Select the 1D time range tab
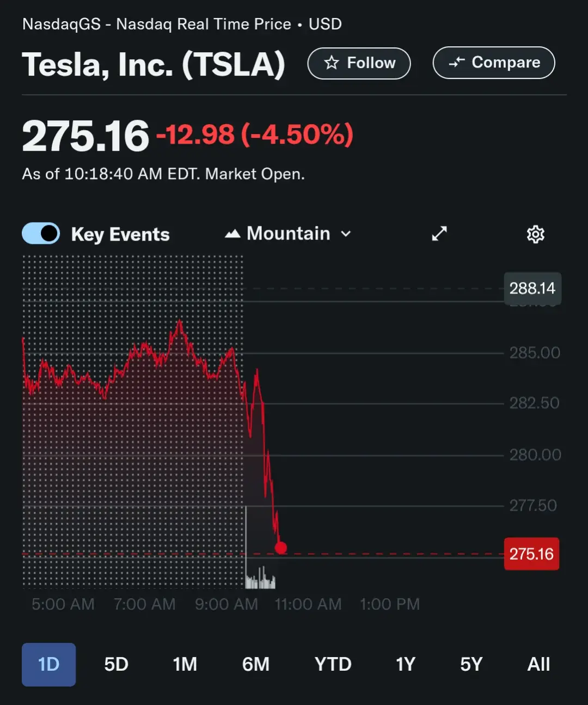 pos(48,664)
